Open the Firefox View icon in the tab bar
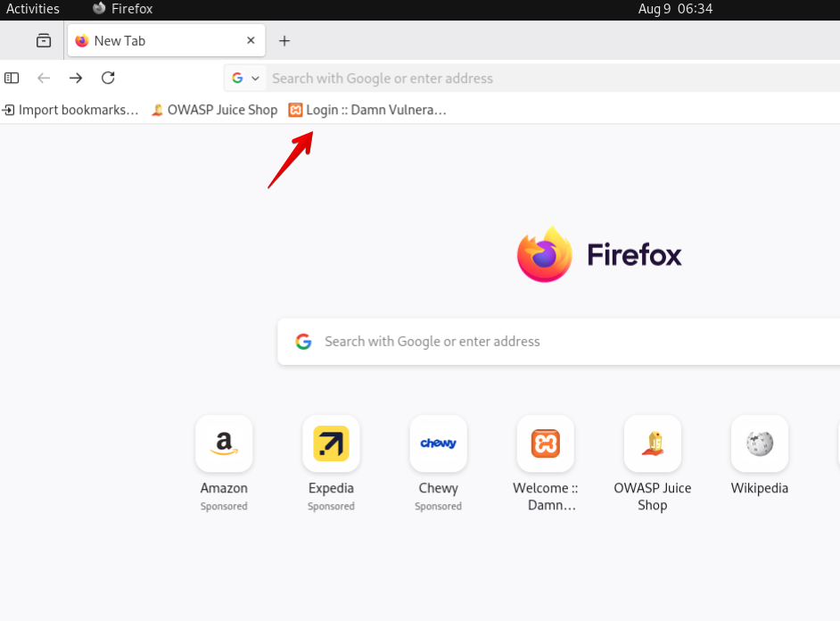Screen dimensions: 840x621 point(44,41)
